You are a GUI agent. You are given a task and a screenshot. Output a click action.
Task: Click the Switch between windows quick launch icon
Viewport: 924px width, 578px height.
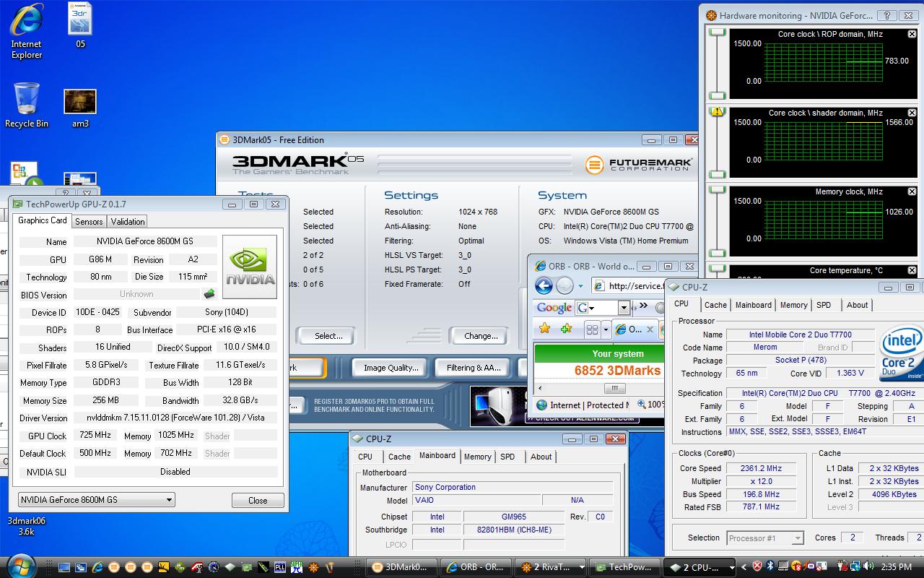[x=80, y=567]
